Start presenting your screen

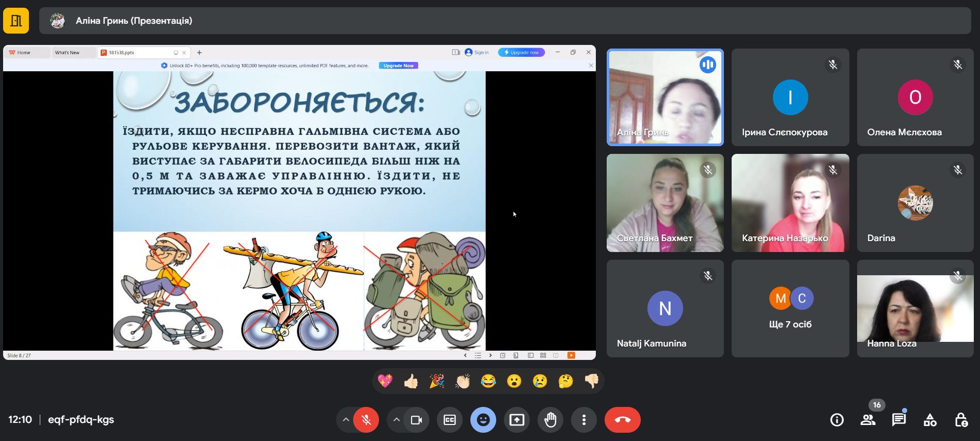[x=517, y=420]
